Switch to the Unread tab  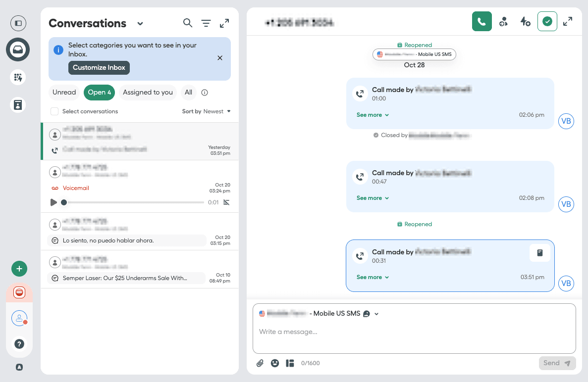[x=64, y=93]
